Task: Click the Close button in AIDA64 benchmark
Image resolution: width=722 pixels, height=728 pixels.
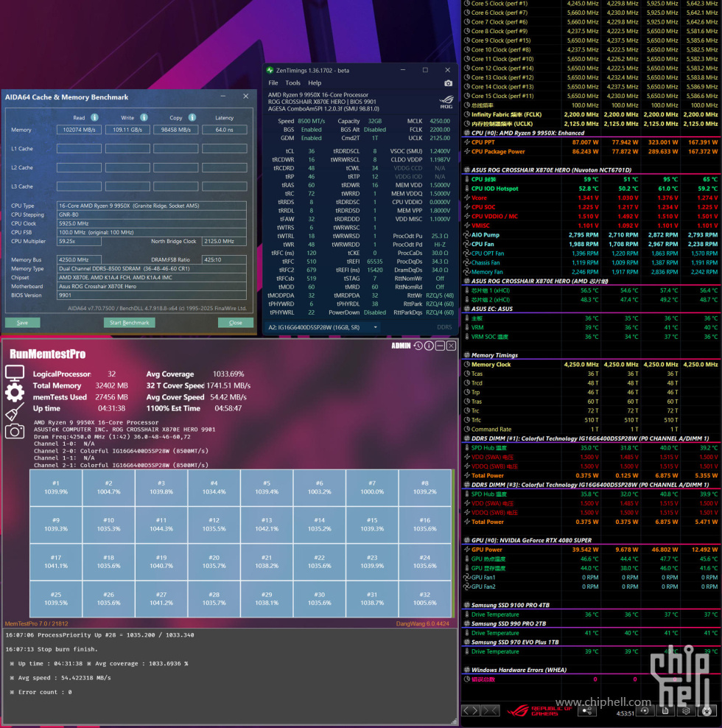Action: tap(236, 323)
